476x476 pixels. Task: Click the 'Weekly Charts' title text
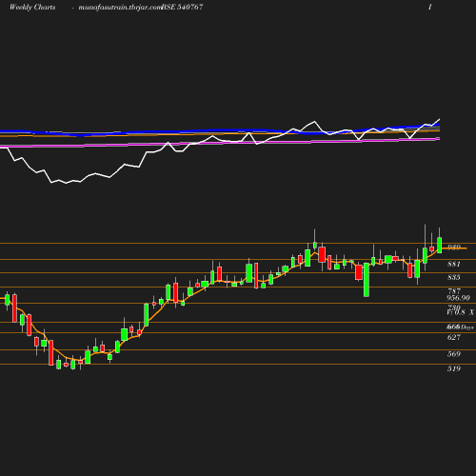[32, 7]
